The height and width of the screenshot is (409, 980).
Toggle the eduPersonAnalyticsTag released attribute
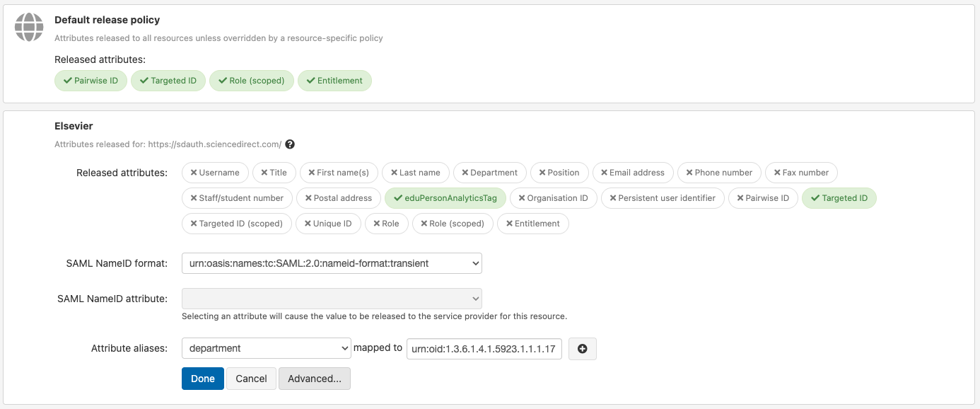(x=445, y=198)
